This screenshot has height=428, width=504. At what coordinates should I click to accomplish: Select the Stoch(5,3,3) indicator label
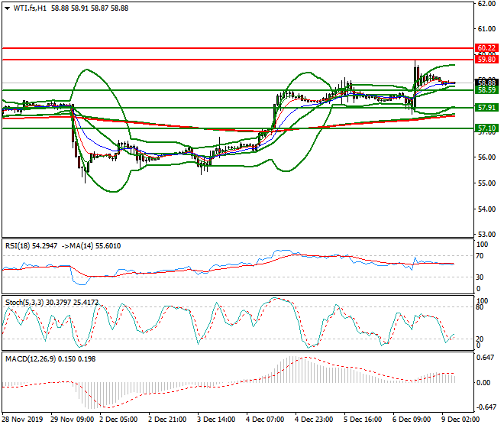(x=24, y=303)
